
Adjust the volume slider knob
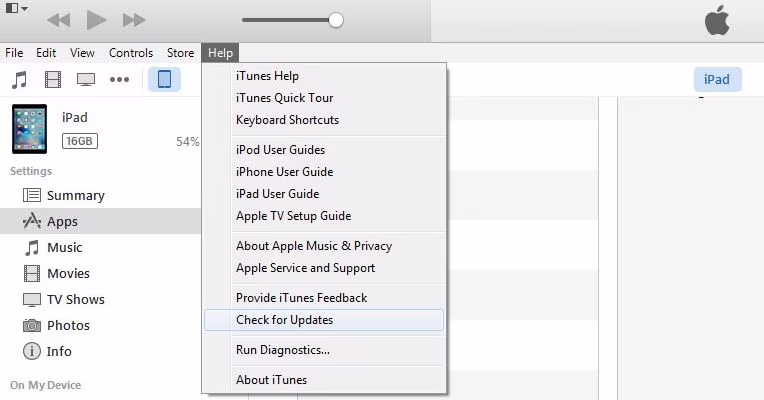(x=336, y=20)
